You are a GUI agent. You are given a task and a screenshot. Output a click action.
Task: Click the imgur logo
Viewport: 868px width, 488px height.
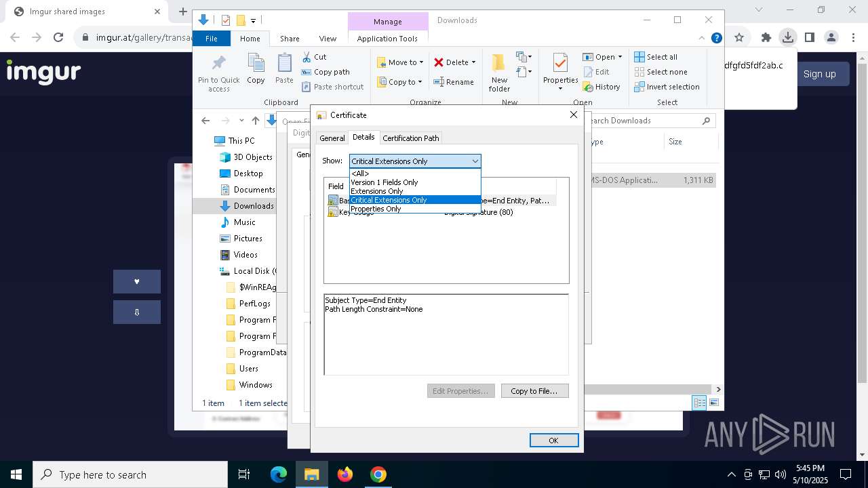coord(44,72)
